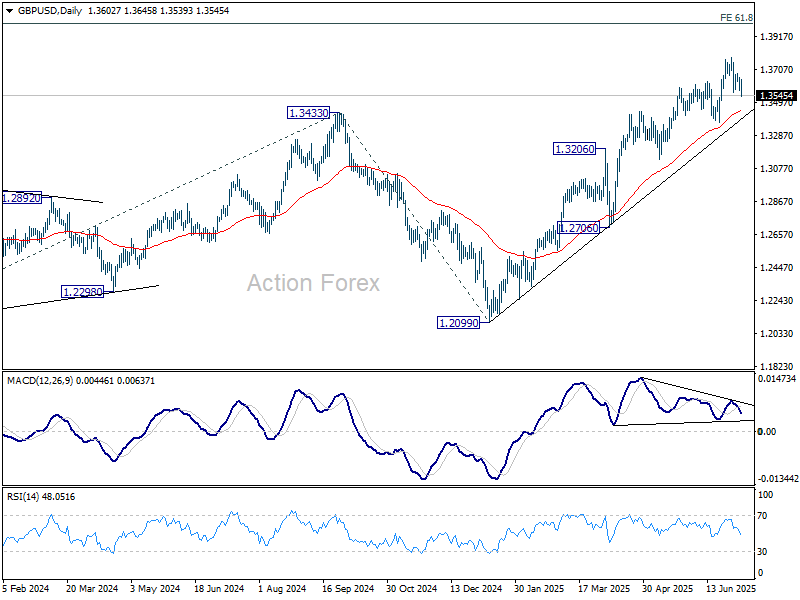Click the 1.20330 price axis value
The width and height of the screenshot is (800, 600).
tap(777, 334)
